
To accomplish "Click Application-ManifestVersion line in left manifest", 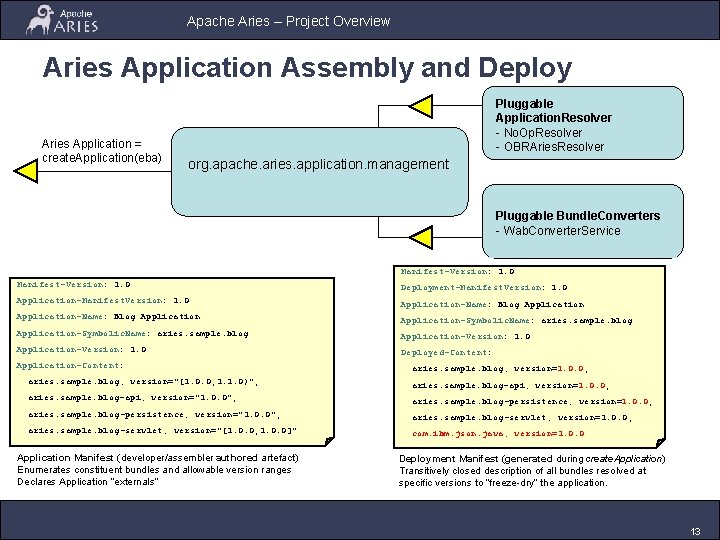I will coord(103,300).
